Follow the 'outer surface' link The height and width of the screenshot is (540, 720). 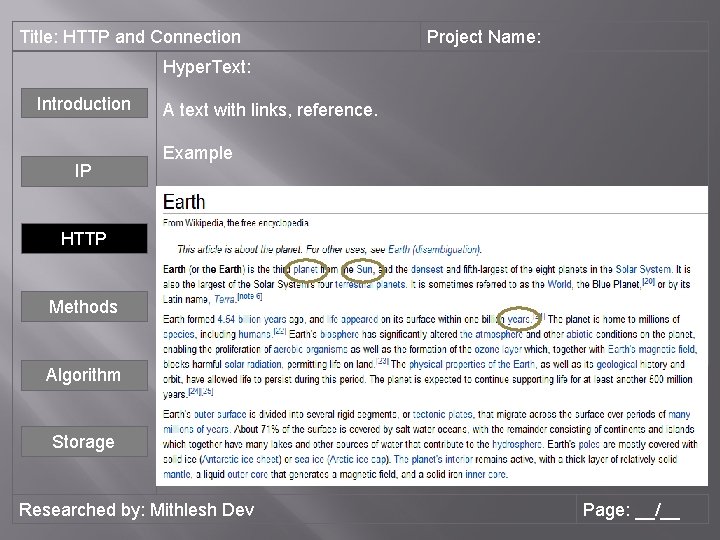pos(220,414)
